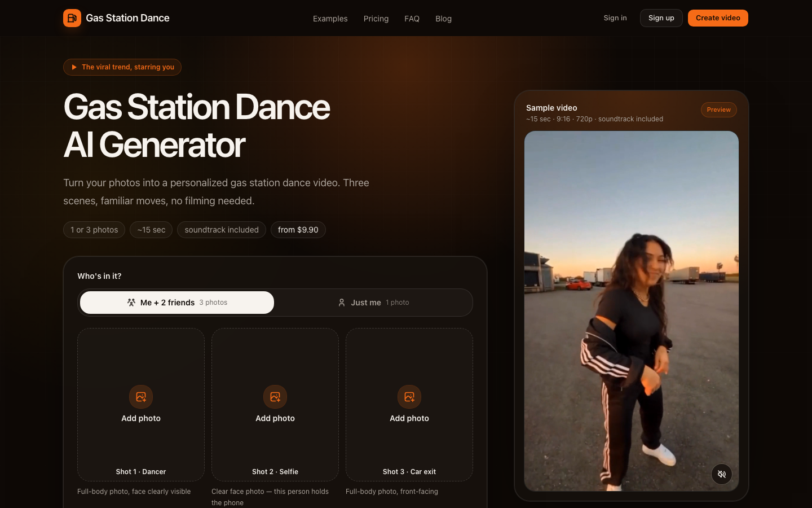Click 'Add photo' label in the Selfie slot

pos(275,418)
